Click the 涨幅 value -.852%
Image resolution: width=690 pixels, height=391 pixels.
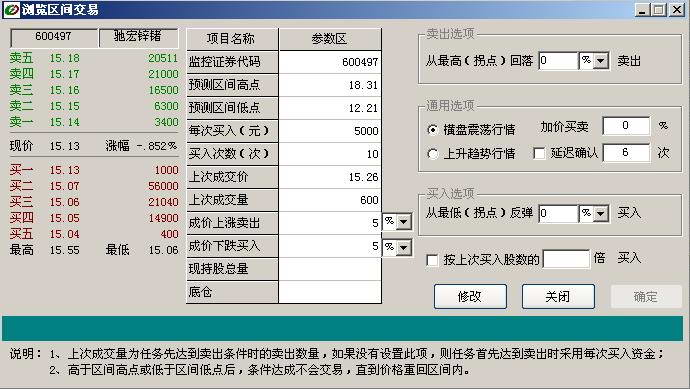point(157,146)
